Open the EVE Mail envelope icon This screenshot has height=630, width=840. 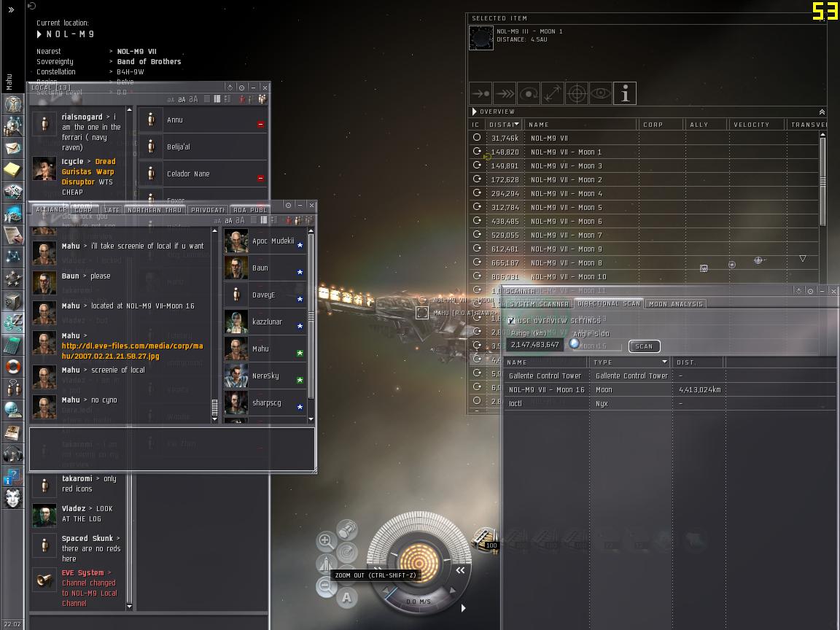tap(13, 148)
